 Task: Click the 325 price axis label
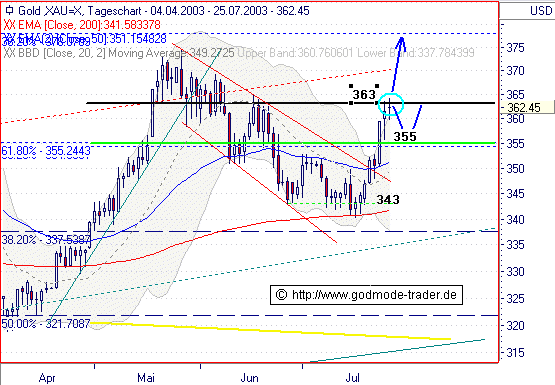(x=515, y=299)
